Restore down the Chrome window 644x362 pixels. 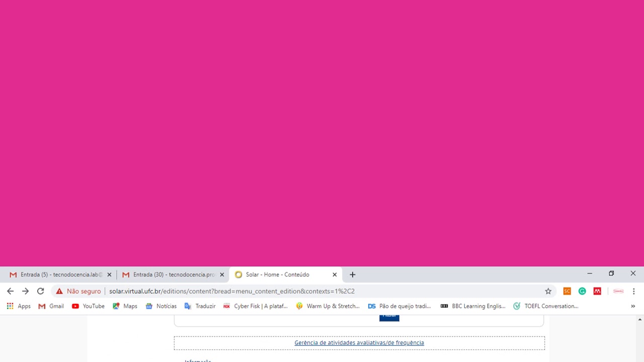611,274
